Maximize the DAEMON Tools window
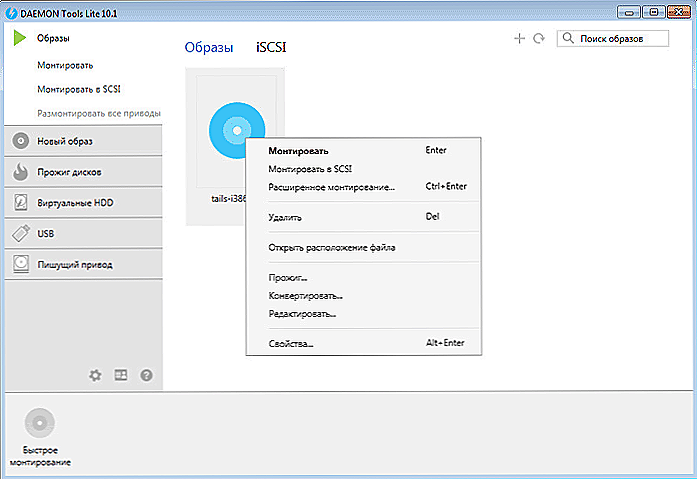 [x=654, y=12]
